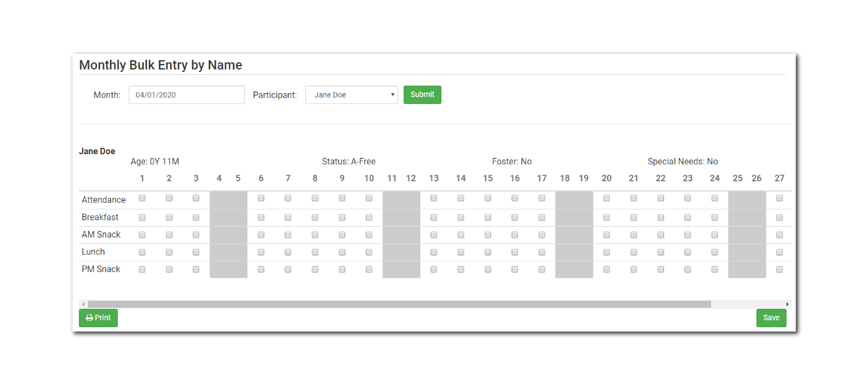Open the Participant dropdown showing Jane Doe
Viewport: 868px width, 386px height.
point(351,95)
